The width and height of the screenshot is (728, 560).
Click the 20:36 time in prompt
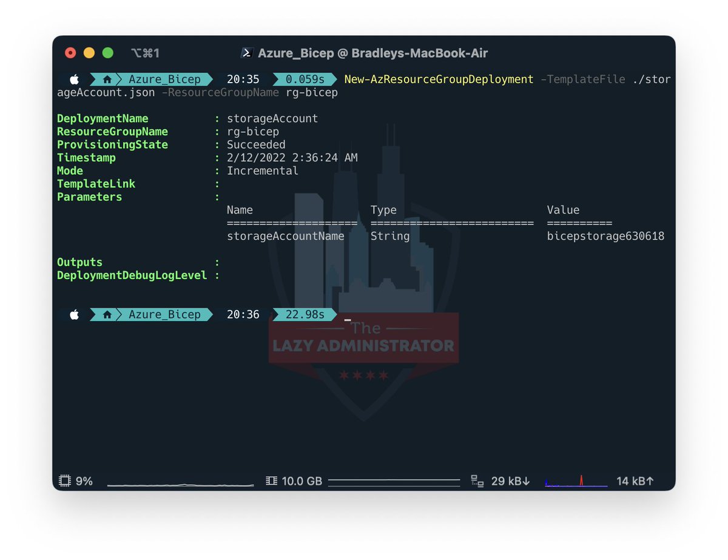tap(243, 315)
